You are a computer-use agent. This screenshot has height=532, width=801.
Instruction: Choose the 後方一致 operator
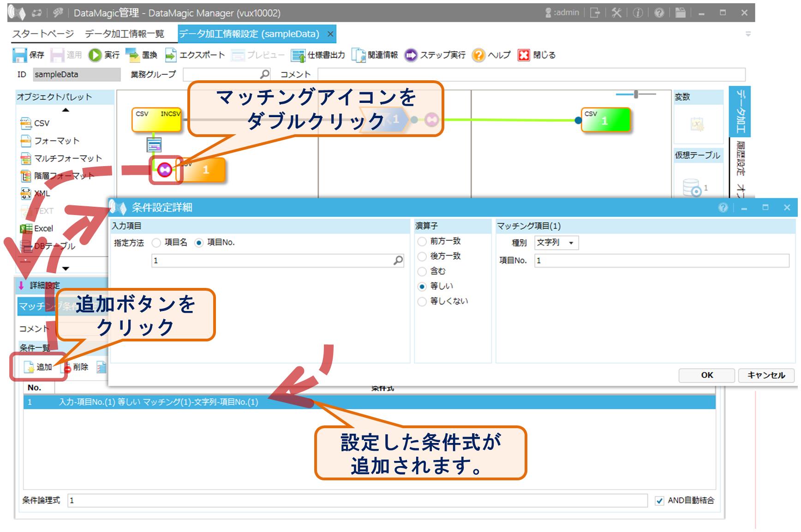coord(422,257)
